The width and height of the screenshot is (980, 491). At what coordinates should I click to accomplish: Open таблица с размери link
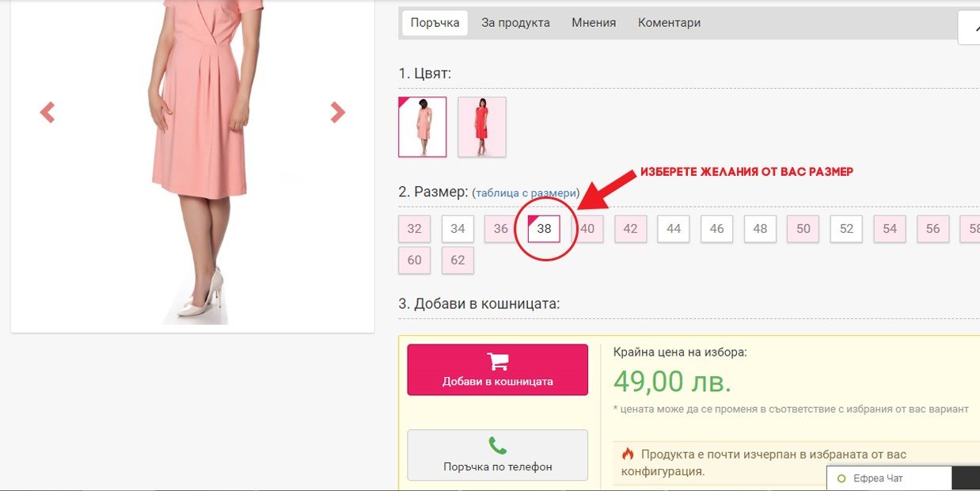(x=526, y=193)
